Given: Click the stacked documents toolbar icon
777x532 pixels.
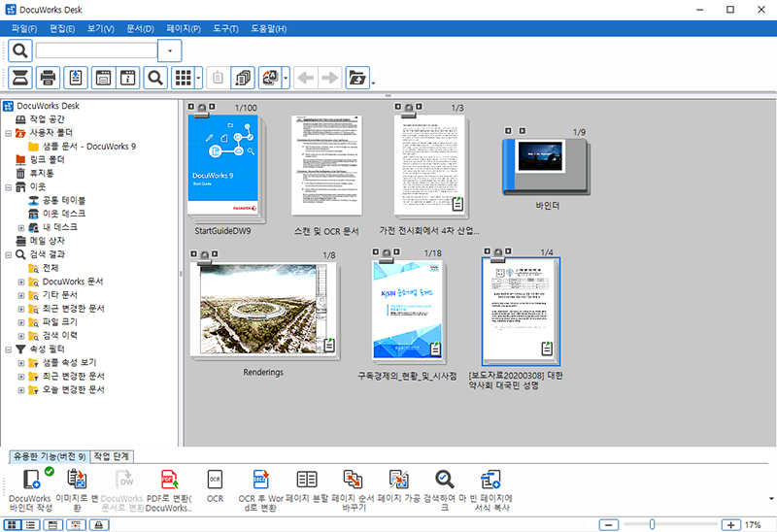Looking at the screenshot, I should 243,78.
